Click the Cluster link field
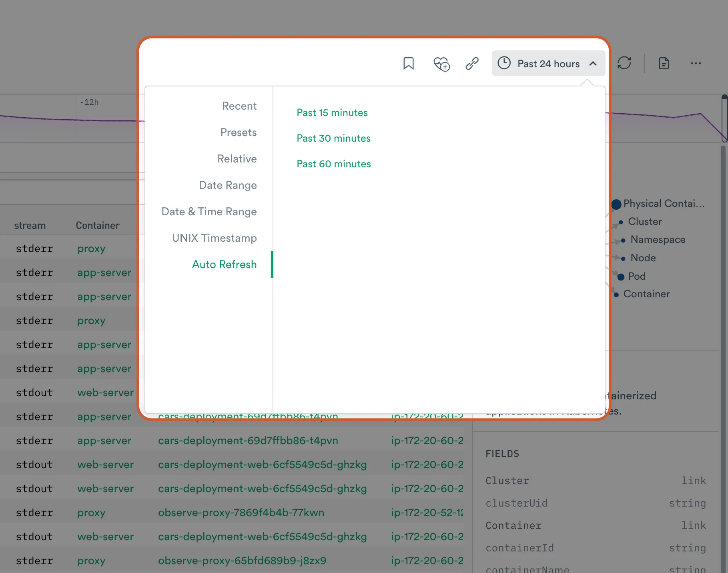This screenshot has width=728, height=573. click(596, 481)
